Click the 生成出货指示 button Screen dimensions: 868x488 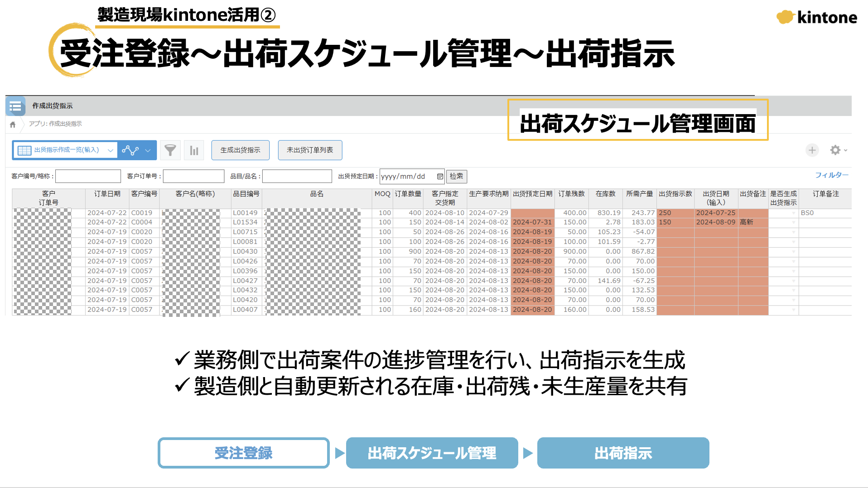(x=240, y=150)
